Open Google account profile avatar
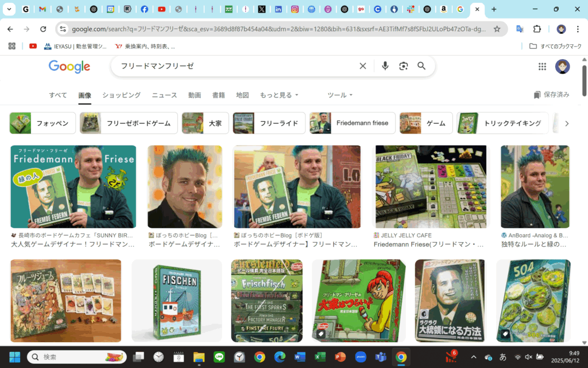 click(x=562, y=67)
